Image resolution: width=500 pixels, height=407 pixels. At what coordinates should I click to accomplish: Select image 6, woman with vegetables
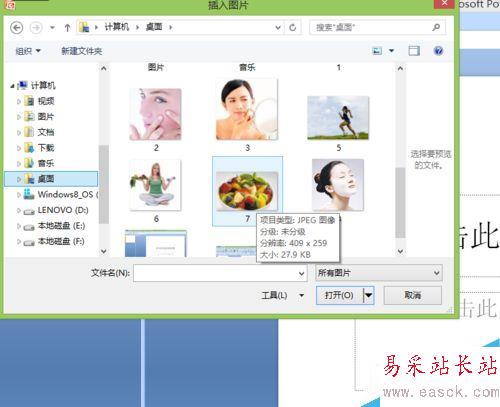156,185
